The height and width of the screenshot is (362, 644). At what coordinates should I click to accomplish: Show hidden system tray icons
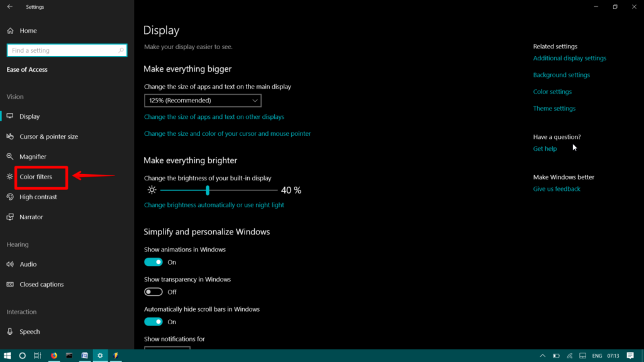click(x=543, y=356)
